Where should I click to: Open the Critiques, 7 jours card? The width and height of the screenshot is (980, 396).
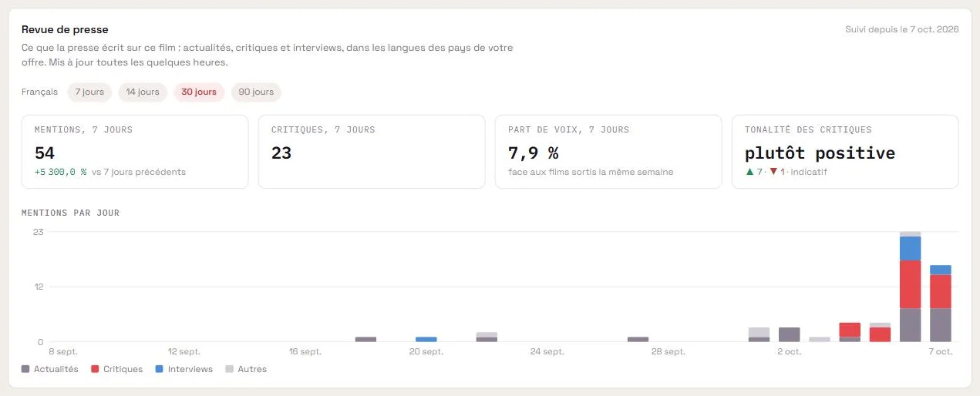[x=372, y=152]
